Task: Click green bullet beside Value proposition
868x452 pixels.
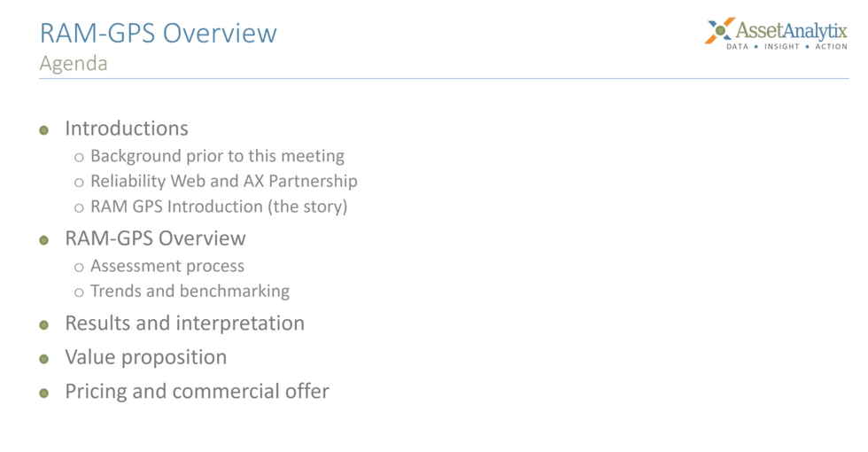Action: point(44,359)
